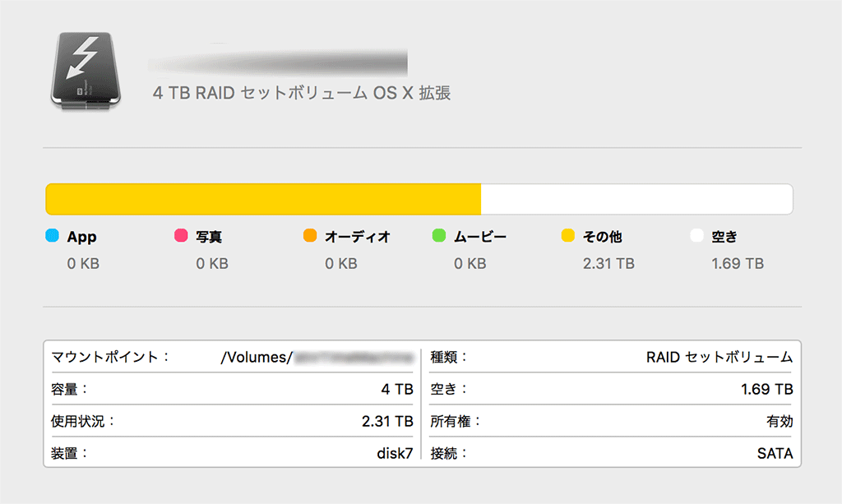Screen dimensions: 842x504
Task: Click the yellow used portion of storage bar
Action: 263,200
